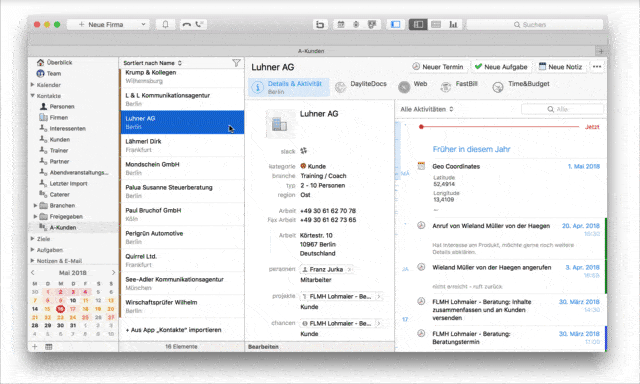Open Überblick via its house icon
Viewport: 640px width, 384px height.
40,62
